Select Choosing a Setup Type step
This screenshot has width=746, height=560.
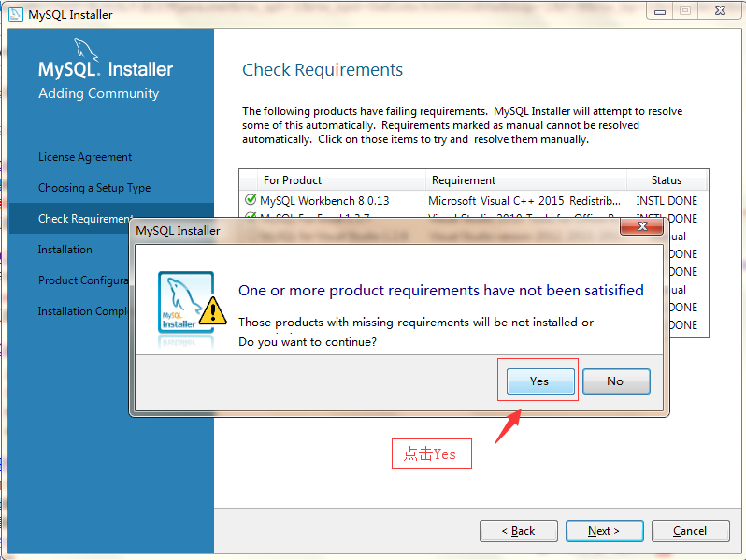(94, 188)
